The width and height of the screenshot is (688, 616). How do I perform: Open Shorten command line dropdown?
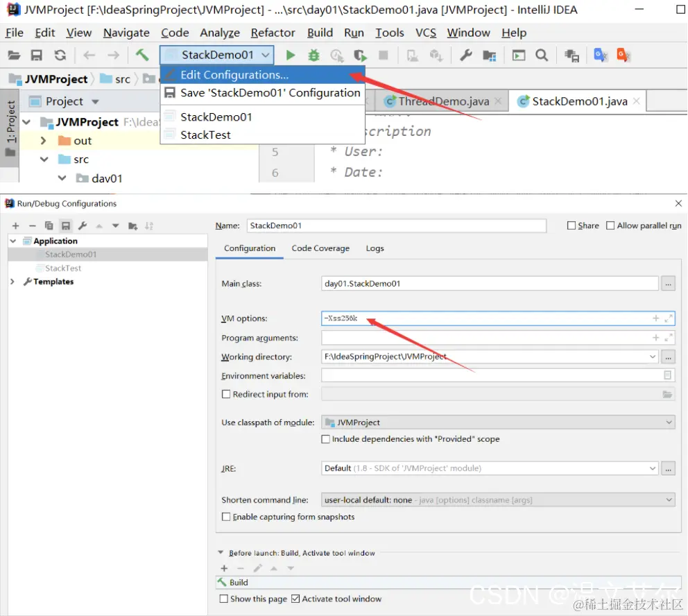pyautogui.click(x=498, y=499)
